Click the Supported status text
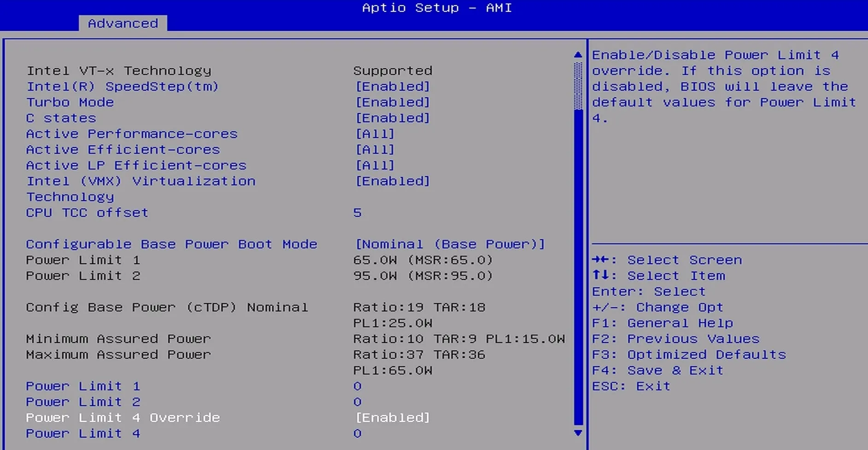 (393, 71)
